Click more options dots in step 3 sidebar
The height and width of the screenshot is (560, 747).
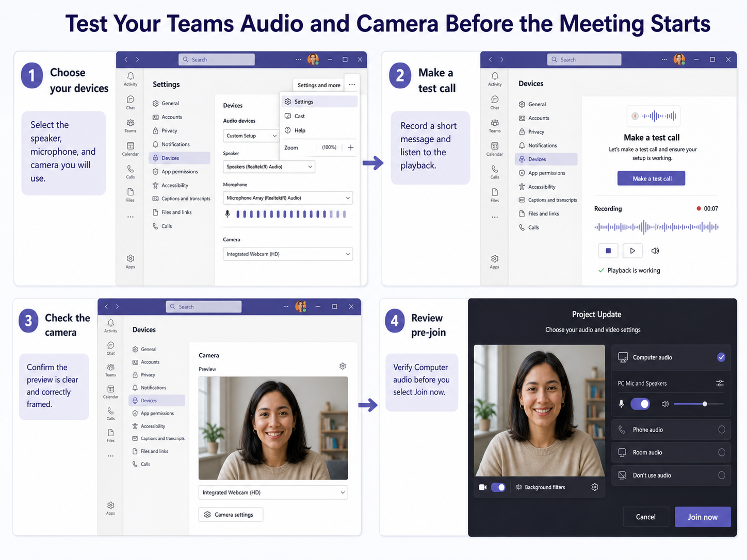click(110, 456)
